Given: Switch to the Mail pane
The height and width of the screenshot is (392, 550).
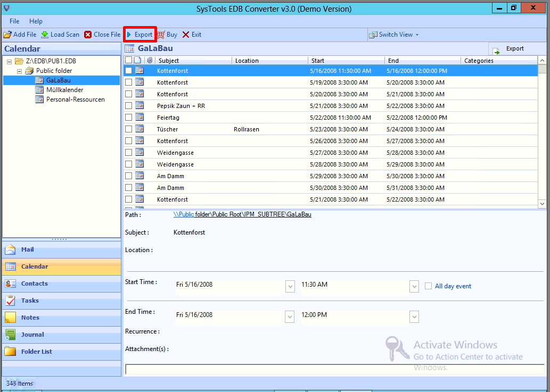Looking at the screenshot, I should [x=61, y=249].
